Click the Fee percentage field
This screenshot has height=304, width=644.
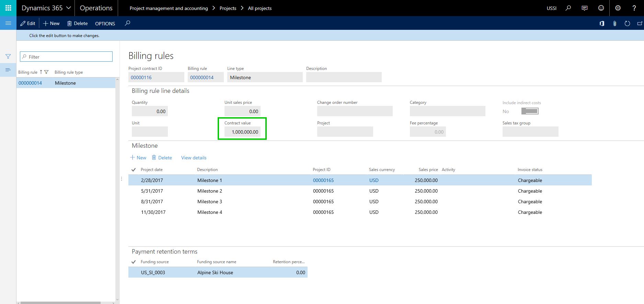point(428,132)
